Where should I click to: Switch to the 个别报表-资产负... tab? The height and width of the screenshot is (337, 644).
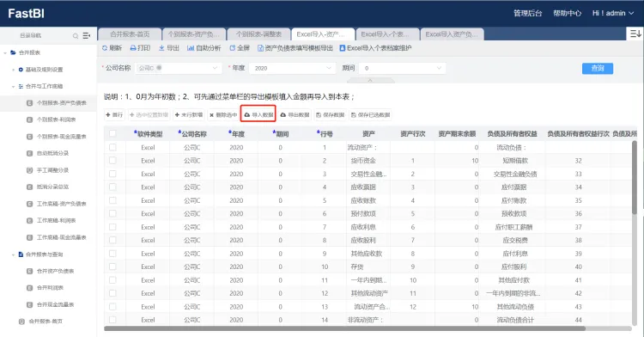point(193,34)
